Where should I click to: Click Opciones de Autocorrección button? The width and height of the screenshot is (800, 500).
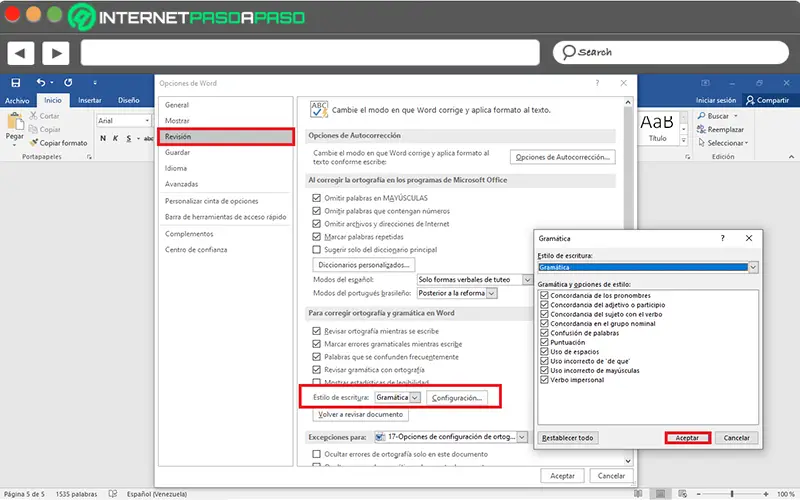click(562, 157)
